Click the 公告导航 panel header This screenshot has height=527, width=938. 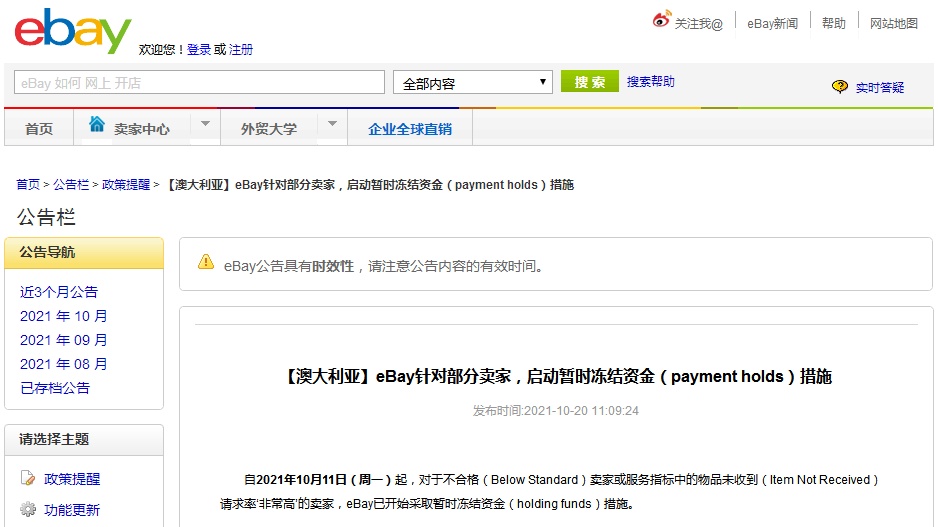(84, 253)
